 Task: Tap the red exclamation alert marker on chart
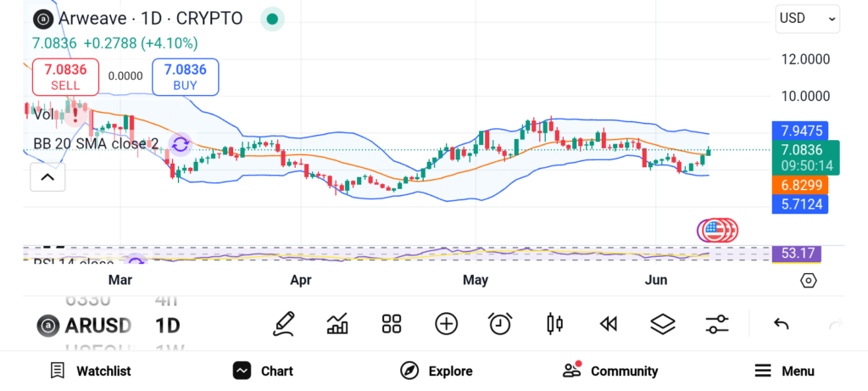75,115
